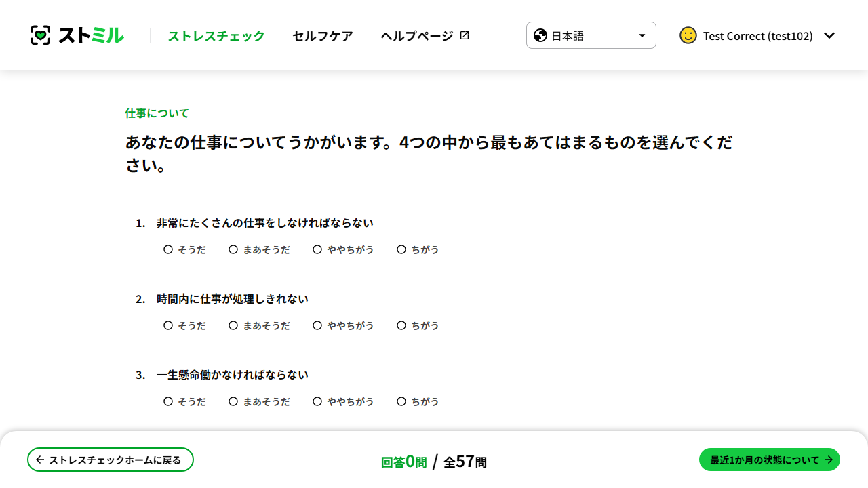Click the smiley avatar next to Test Correct
The width and height of the screenshot is (868, 488).
(x=688, y=35)
